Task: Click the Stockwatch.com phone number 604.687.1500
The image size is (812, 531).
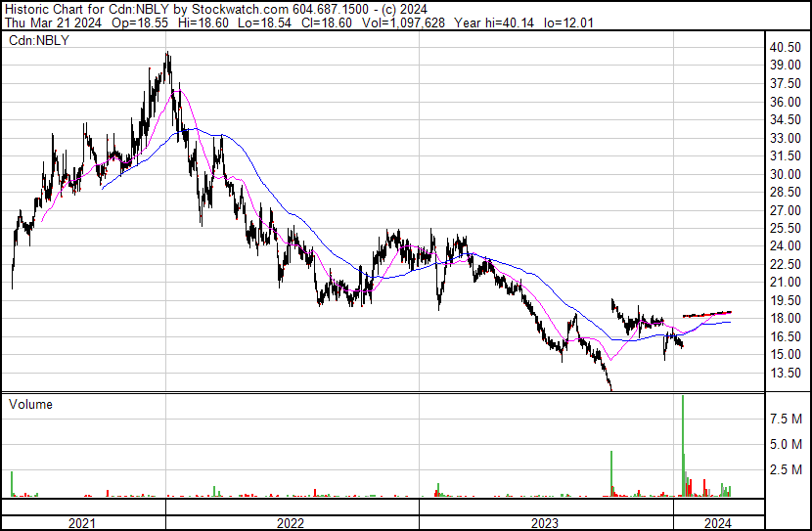Action: coord(331,9)
